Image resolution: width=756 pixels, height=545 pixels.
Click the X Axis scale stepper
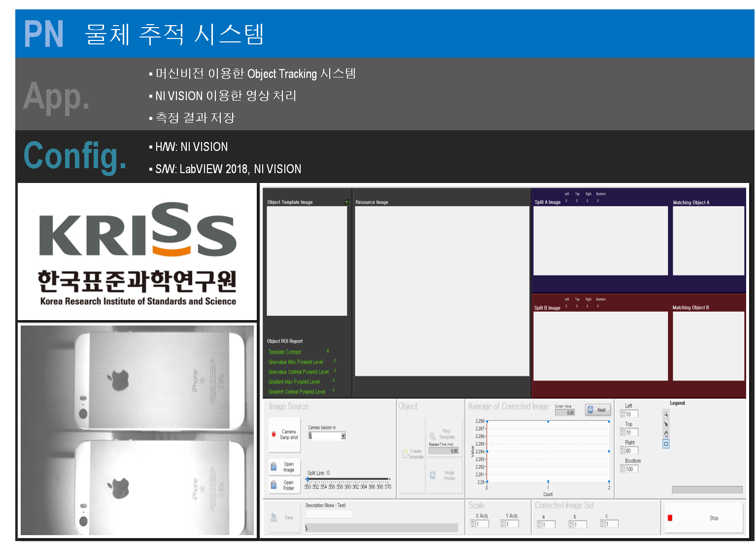coord(473,524)
